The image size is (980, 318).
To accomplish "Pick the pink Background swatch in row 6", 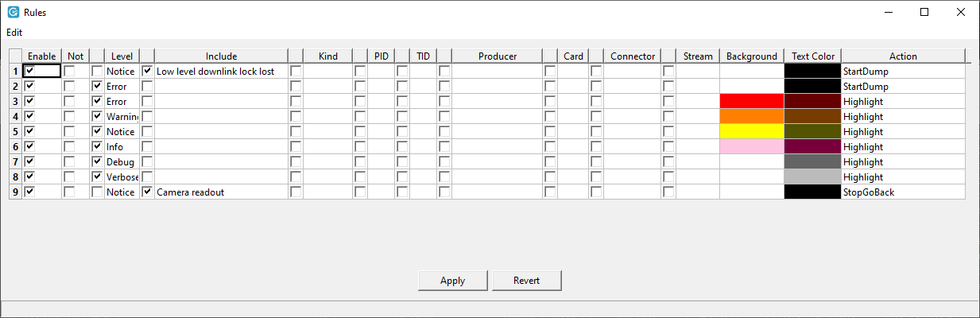I will pos(752,147).
